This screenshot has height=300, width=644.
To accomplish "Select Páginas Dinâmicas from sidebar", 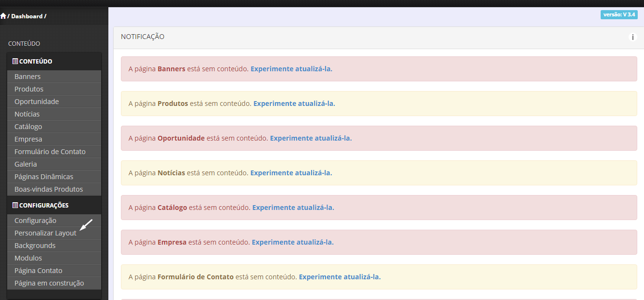I will click(44, 177).
